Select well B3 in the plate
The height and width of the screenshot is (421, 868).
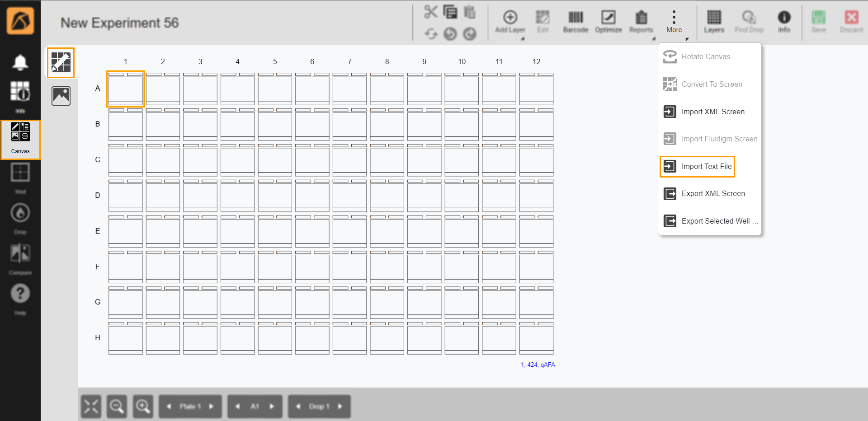click(200, 125)
